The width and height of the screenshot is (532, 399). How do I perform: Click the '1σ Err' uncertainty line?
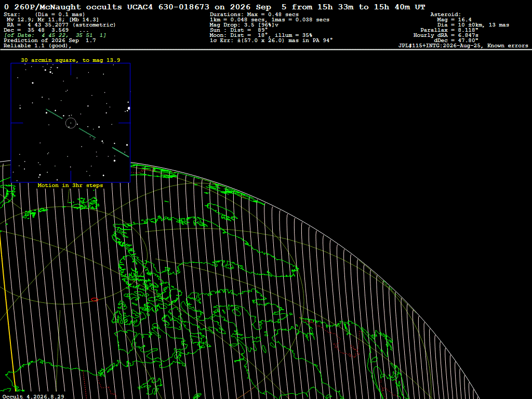271,41
